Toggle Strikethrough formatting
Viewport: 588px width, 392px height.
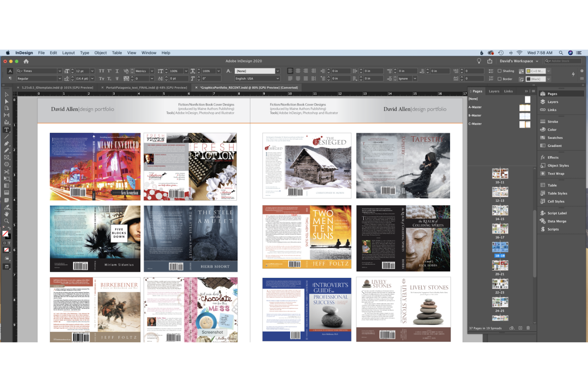tap(117, 79)
